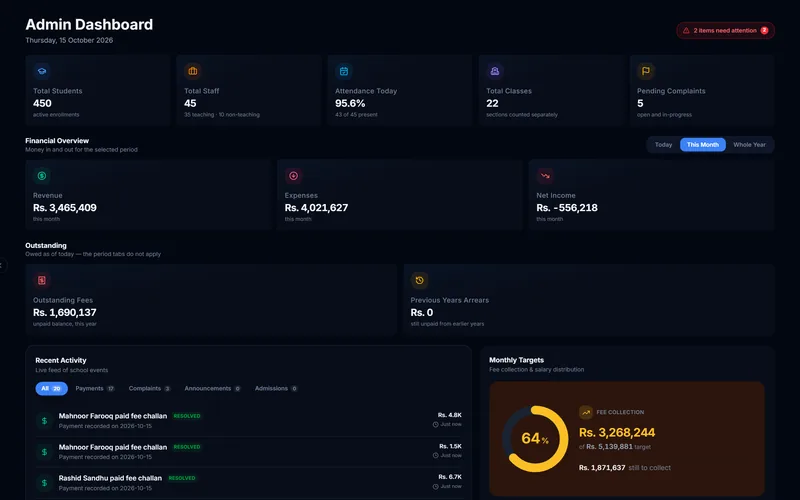Click the Net Income value Rs. -556,218
The image size is (800, 500).
tap(567, 208)
